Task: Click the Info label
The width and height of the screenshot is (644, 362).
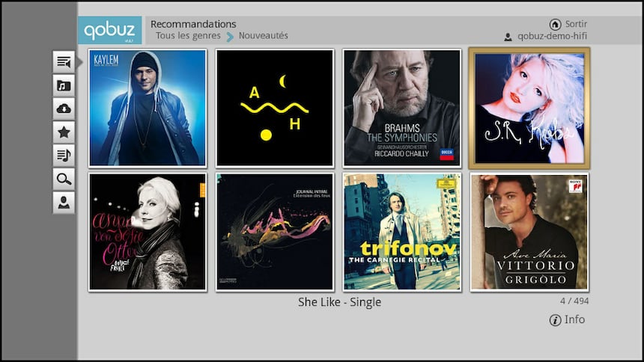Action: [x=574, y=319]
